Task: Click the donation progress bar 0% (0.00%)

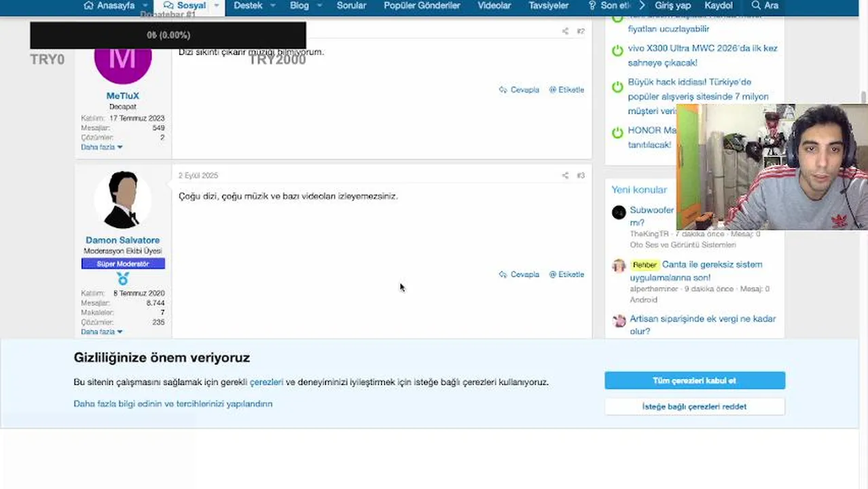Action: [168, 35]
